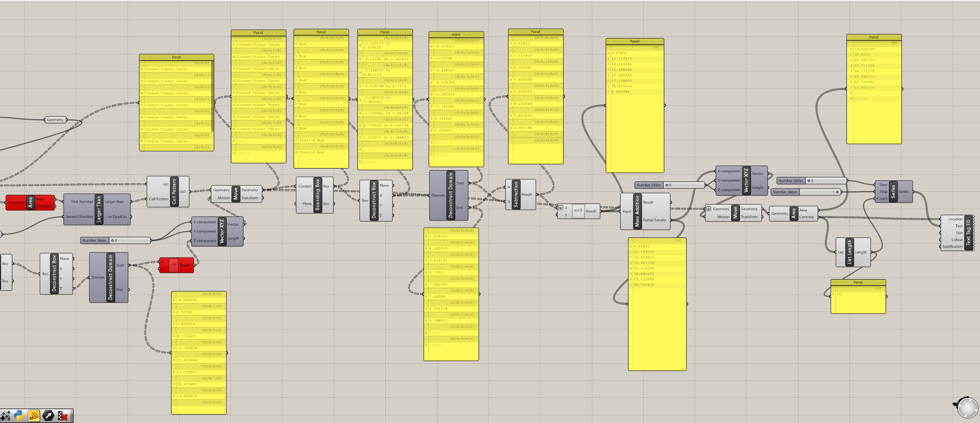This screenshot has height=423, width=980.
Task: Click the Panel title bar below List Length
Action: (858, 282)
